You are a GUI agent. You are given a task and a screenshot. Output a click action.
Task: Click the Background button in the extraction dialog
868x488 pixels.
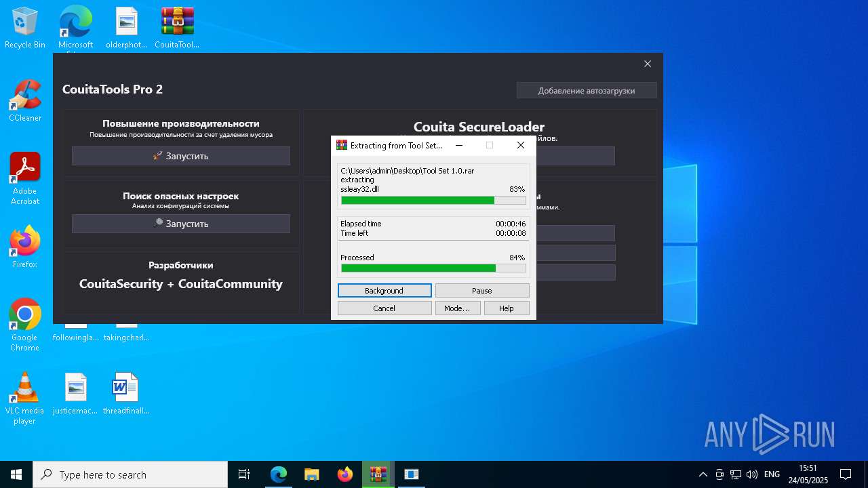click(384, 290)
